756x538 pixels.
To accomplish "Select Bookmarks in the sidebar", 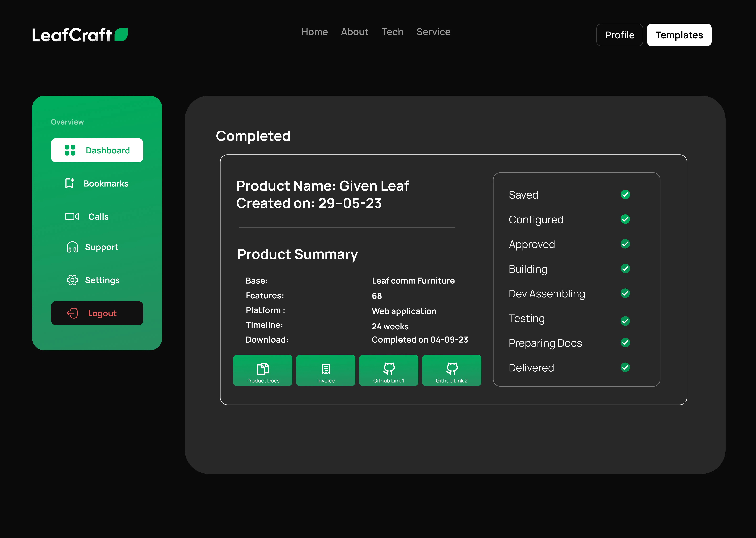I will (97, 183).
